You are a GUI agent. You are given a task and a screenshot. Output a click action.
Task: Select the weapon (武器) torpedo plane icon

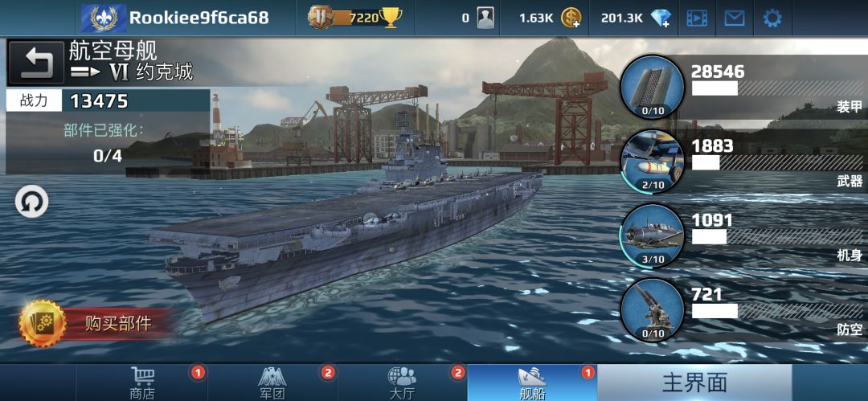tap(653, 162)
